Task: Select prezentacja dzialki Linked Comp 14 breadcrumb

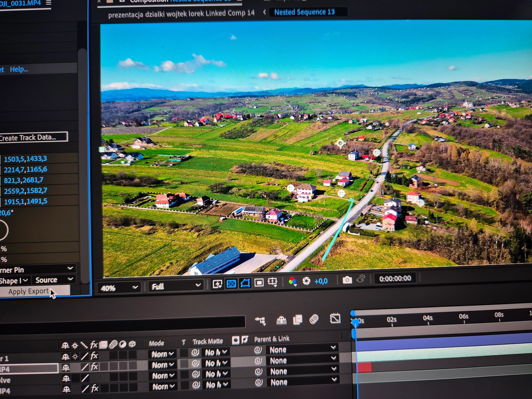Action: [181, 14]
